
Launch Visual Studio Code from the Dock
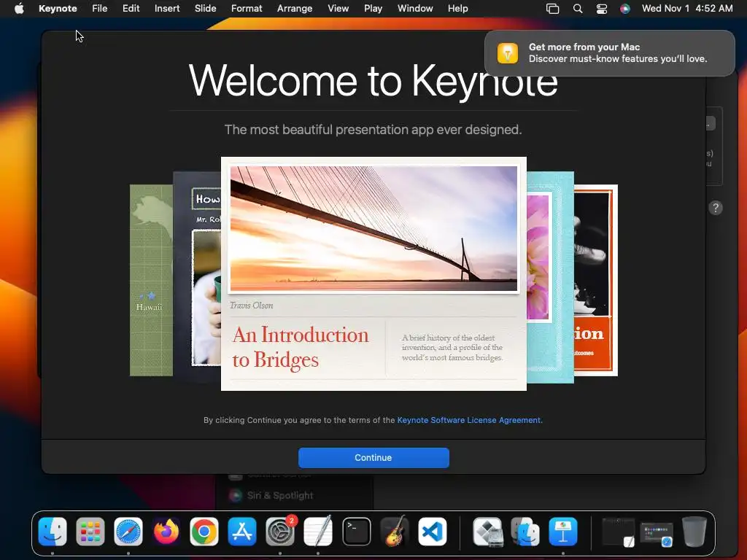tap(433, 532)
